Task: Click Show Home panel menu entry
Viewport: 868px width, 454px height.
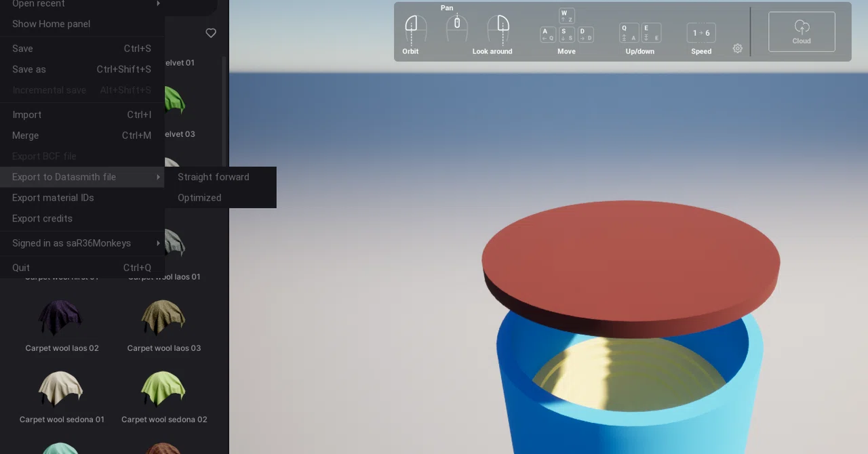Action: pos(82,24)
